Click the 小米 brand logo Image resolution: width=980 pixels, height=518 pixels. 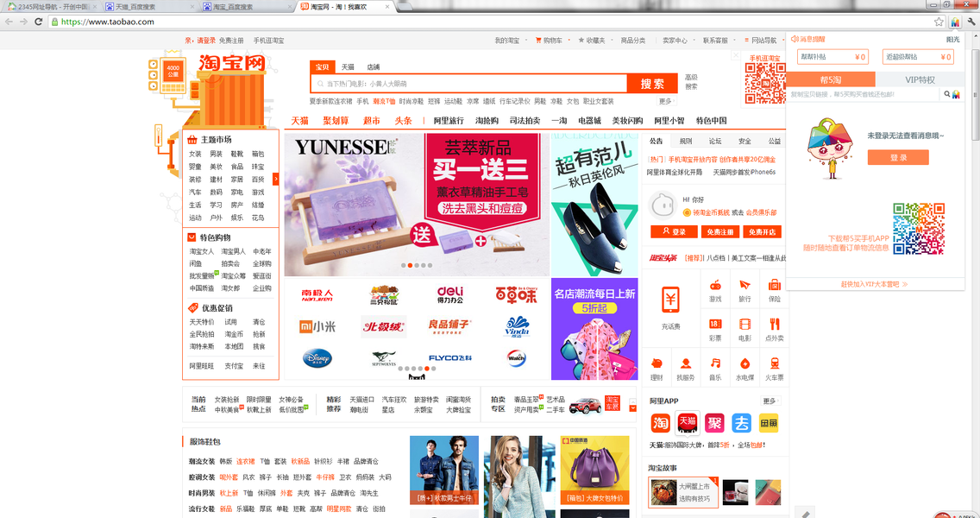[x=317, y=326]
